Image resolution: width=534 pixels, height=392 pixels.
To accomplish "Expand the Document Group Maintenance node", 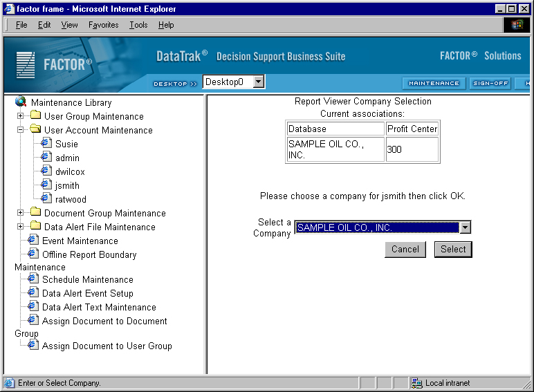I will pyautogui.click(x=21, y=213).
